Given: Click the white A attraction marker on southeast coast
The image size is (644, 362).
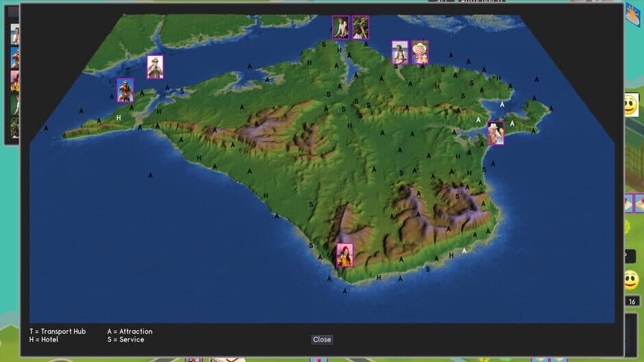Looking at the screenshot, I should click(x=464, y=250).
